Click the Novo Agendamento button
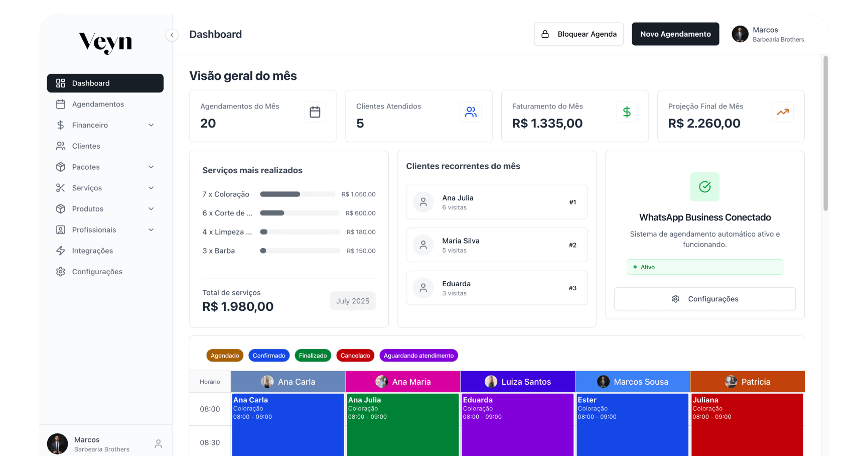The height and width of the screenshot is (456, 868). pyautogui.click(x=675, y=34)
